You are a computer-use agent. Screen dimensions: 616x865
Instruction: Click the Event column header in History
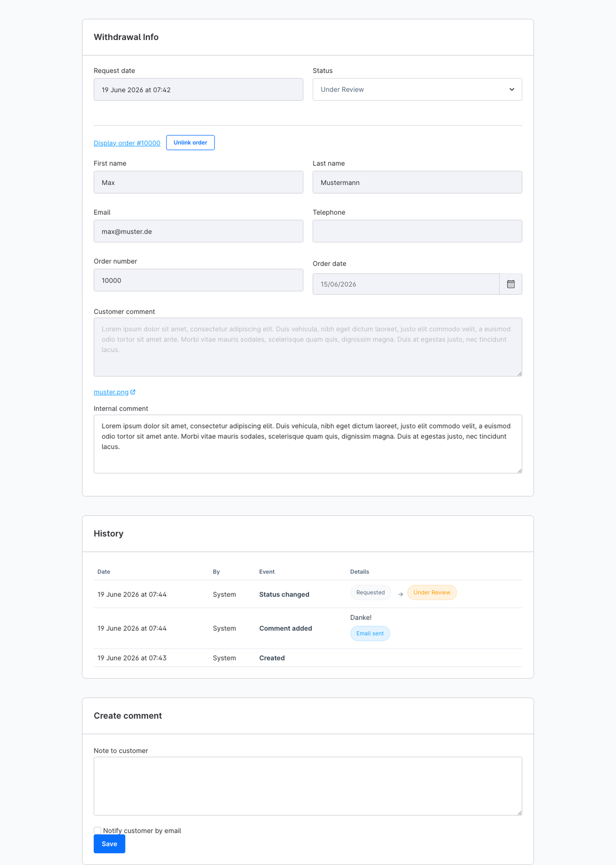coord(267,572)
